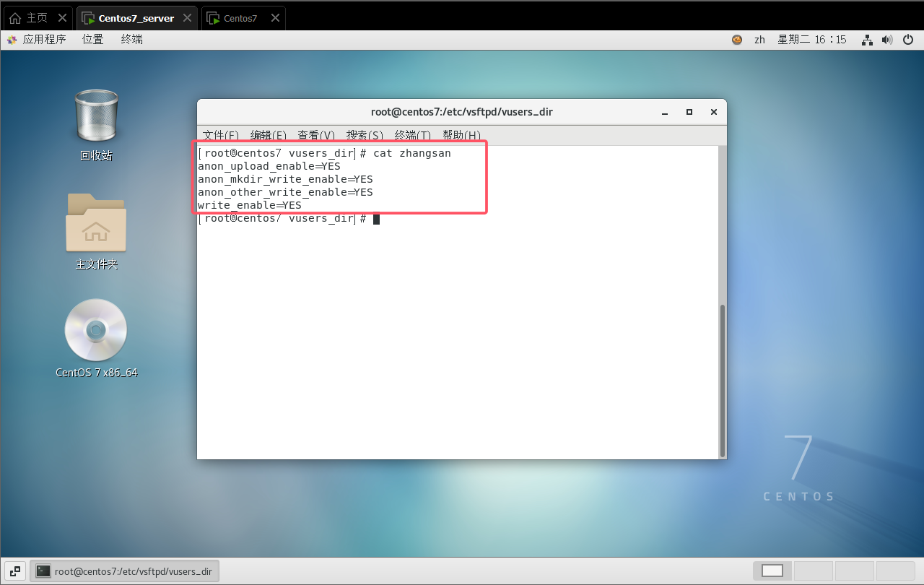Open the zh input language selector
924x585 pixels.
[759, 40]
